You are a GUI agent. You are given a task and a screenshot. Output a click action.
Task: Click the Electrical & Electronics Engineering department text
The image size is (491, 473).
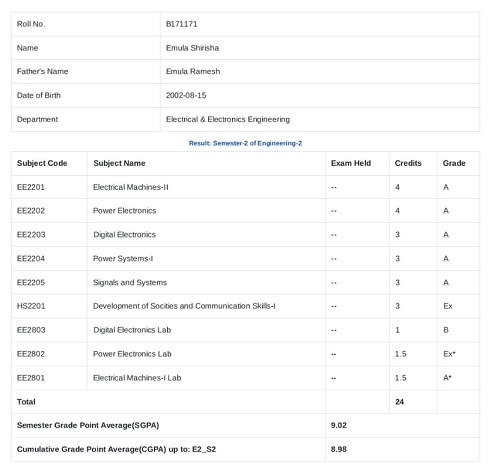[228, 119]
